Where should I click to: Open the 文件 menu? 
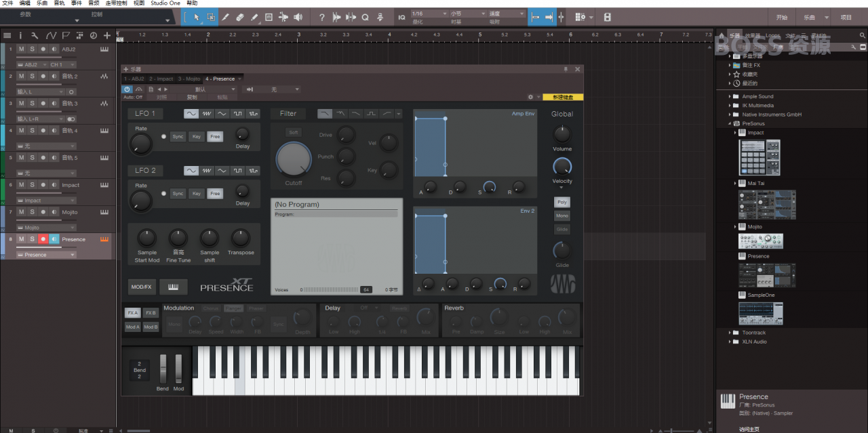coord(7,3)
